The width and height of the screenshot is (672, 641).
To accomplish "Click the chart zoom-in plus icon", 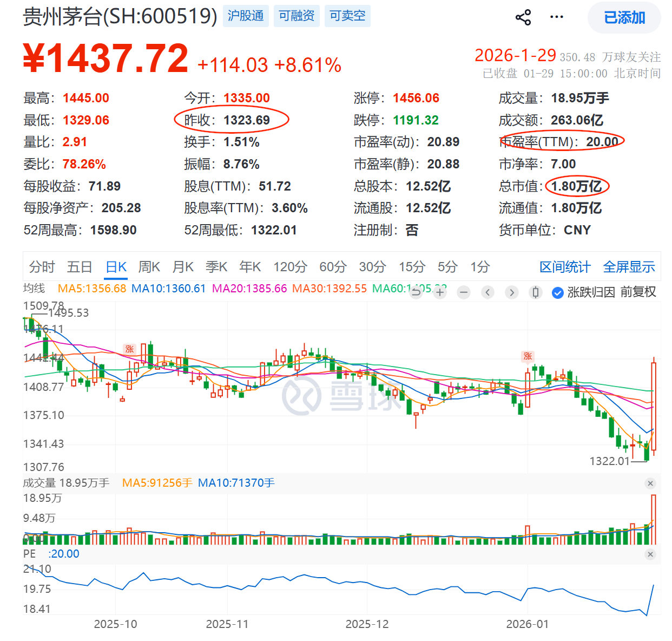I will click(x=440, y=292).
